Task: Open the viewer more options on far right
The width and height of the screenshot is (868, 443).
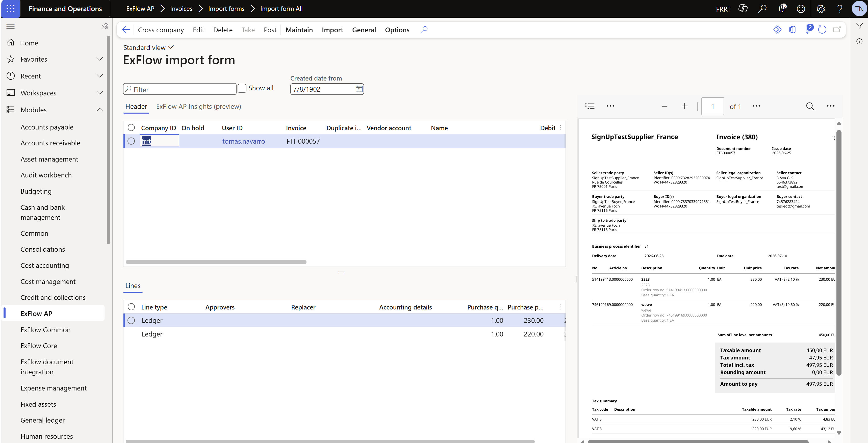Action: point(831,106)
